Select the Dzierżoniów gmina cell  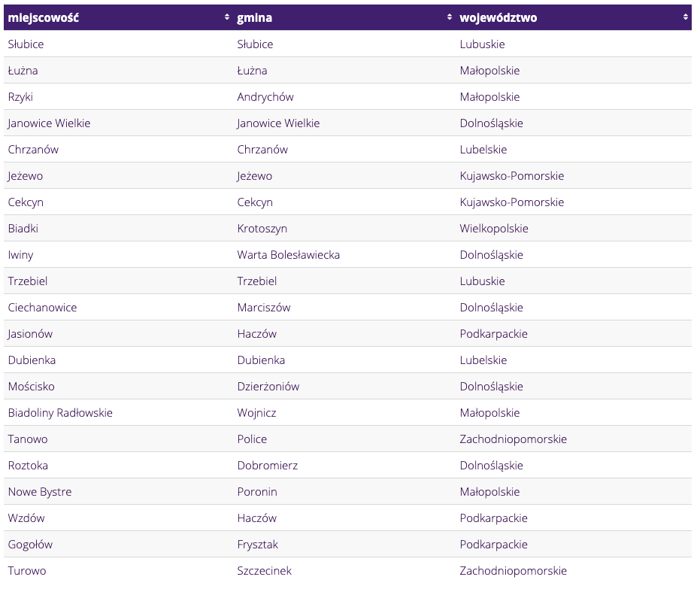pos(268,387)
